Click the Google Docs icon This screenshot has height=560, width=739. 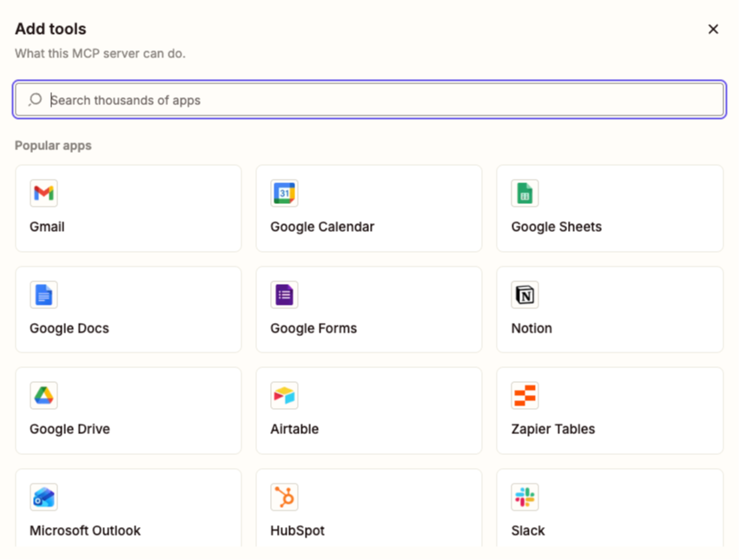[43, 294]
